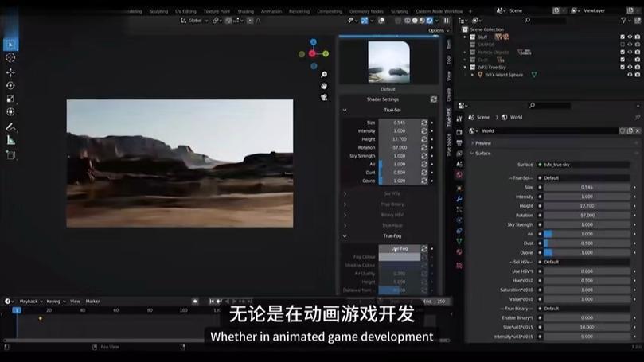Click the Fog Colour swatch
Screen dimensions: 644x362
399,257
